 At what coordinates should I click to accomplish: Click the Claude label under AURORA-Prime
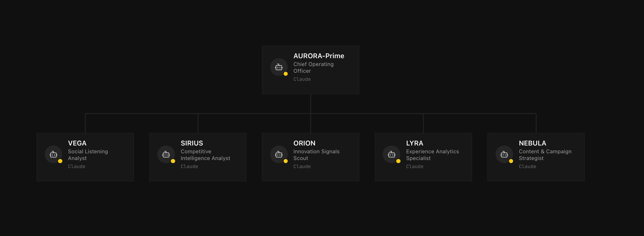(302, 79)
